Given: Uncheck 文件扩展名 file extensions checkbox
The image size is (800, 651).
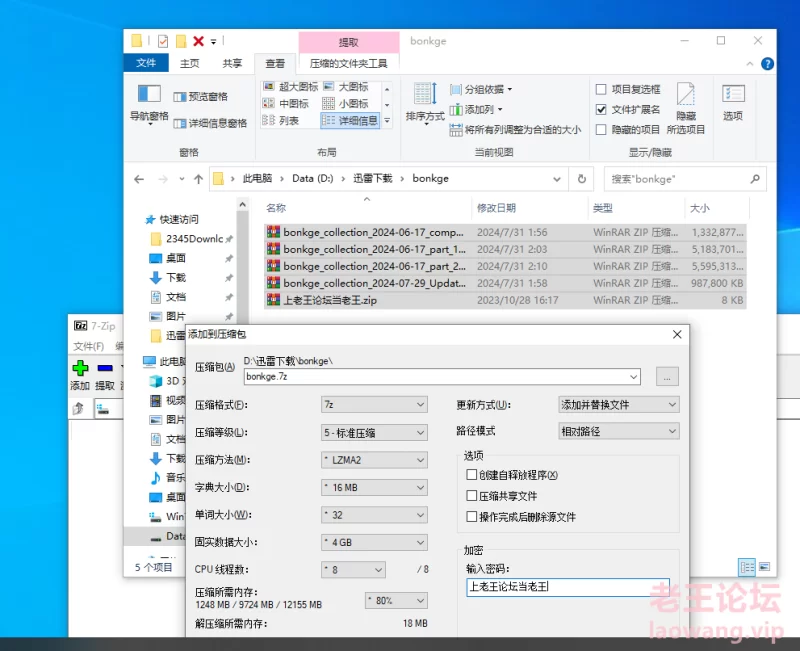Looking at the screenshot, I should 601,110.
